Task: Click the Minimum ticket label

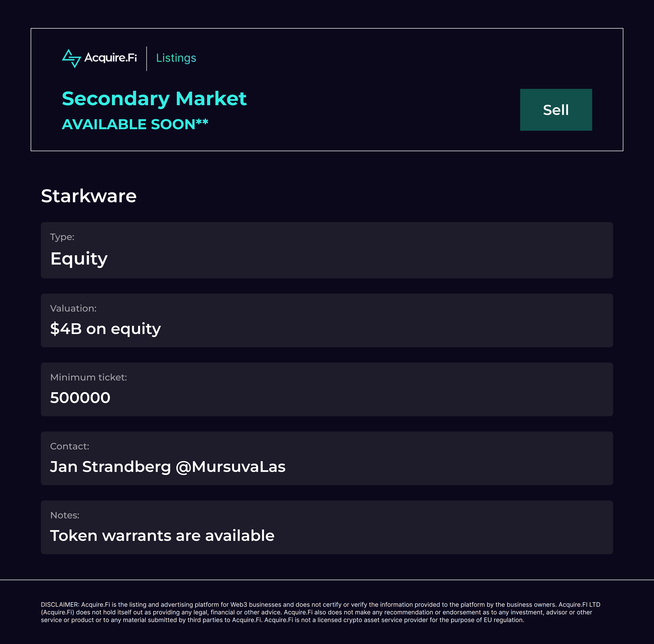Action: click(89, 377)
